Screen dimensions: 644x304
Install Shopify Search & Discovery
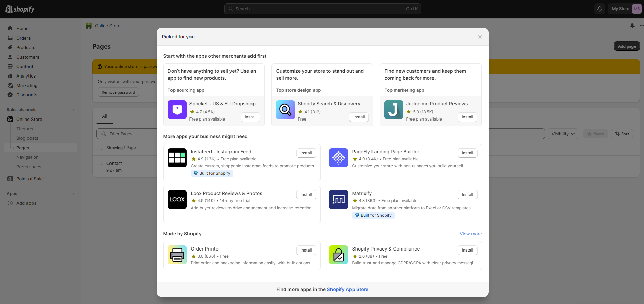coord(359,117)
